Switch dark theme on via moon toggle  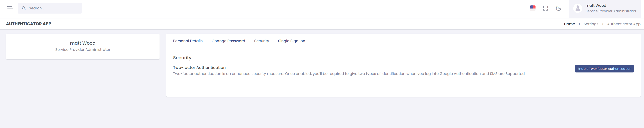tap(558, 8)
